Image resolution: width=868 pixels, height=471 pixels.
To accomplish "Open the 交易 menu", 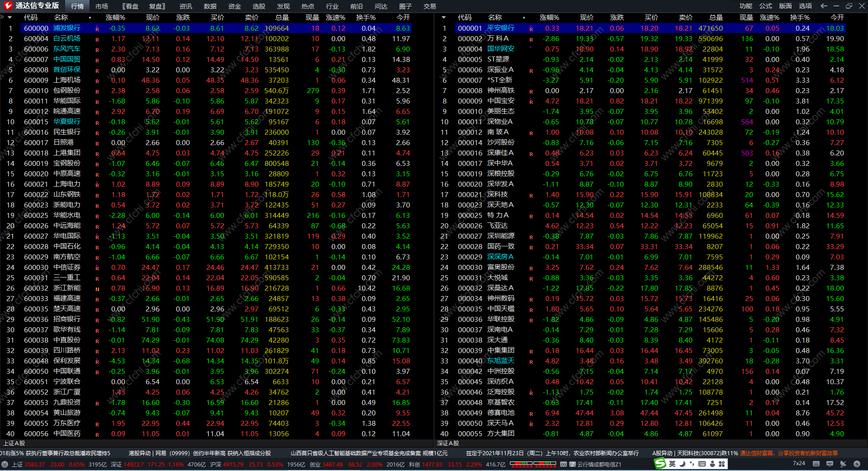I will pos(430,6).
